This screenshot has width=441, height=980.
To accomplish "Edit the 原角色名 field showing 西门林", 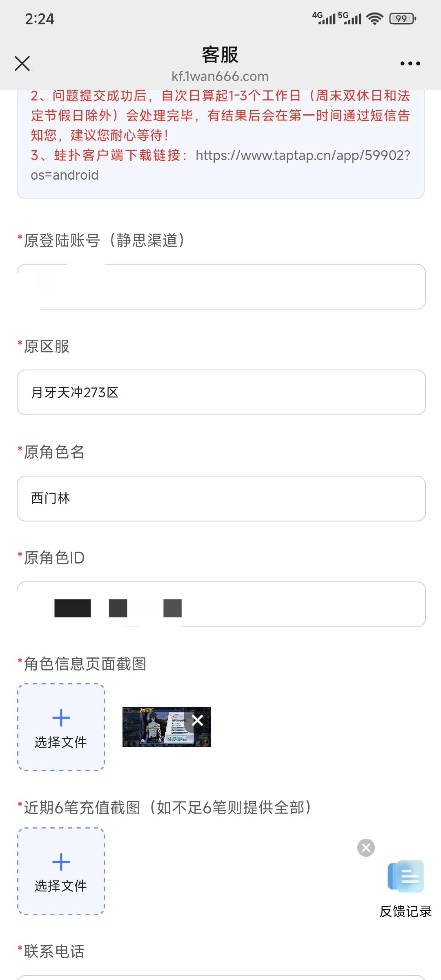I will (221, 498).
